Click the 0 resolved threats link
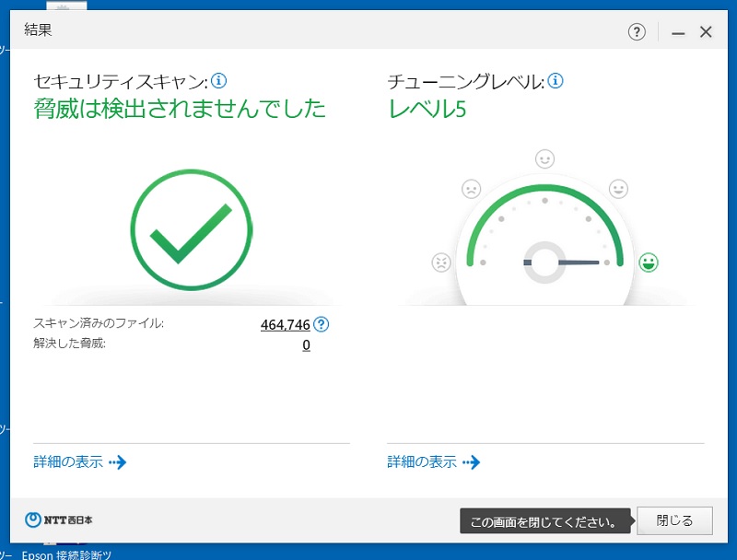Screen dimensions: 737x560 306,344
